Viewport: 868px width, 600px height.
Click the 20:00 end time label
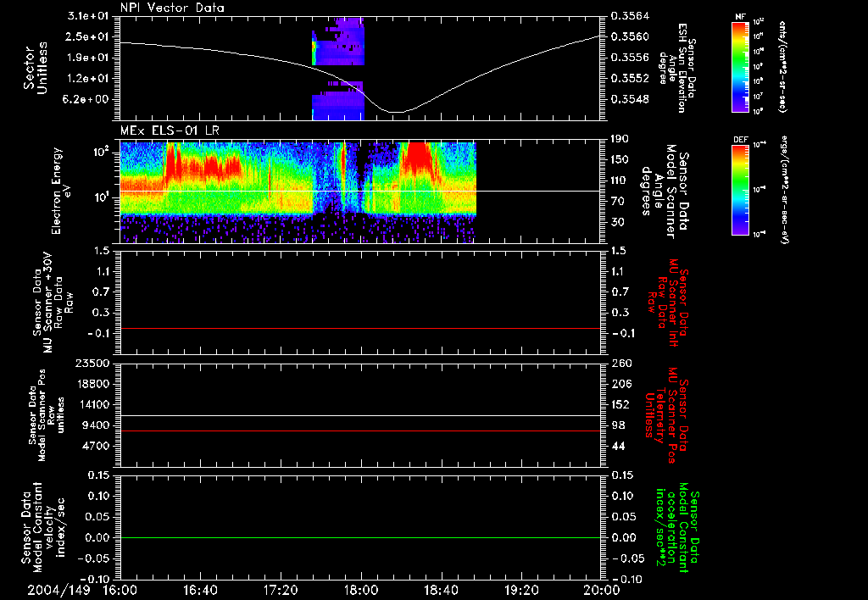(602, 590)
